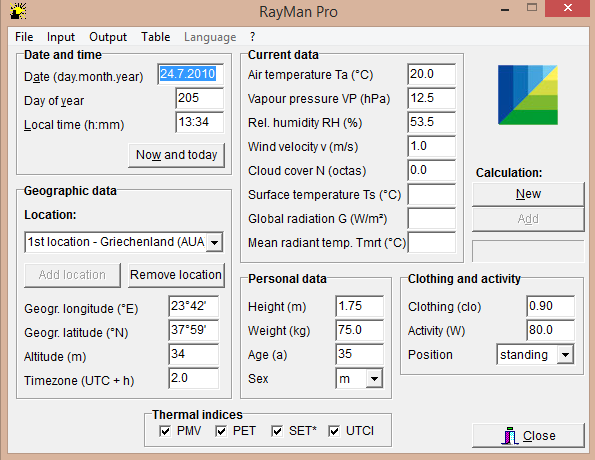
Task: Click the Wind velocity field
Action: [431, 146]
